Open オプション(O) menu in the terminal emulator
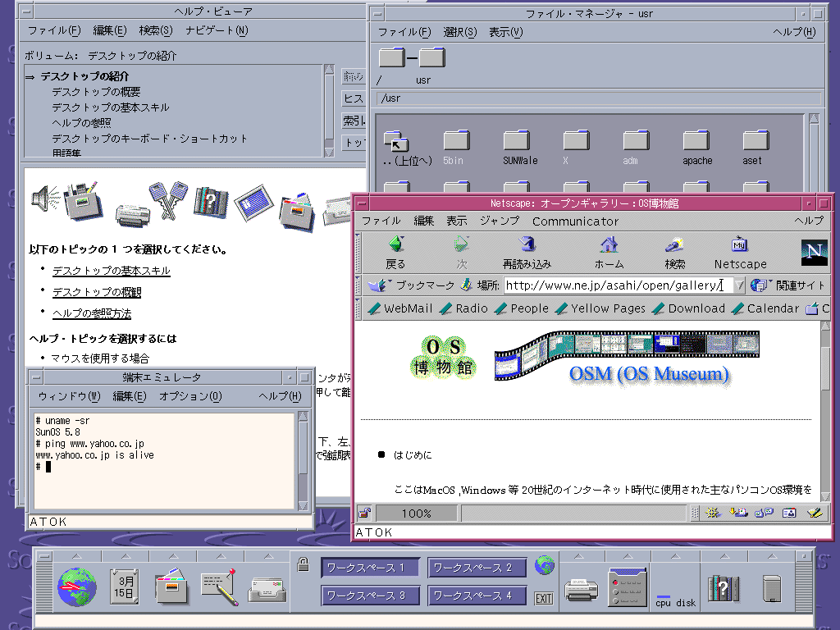The image size is (840, 630). tap(190, 396)
